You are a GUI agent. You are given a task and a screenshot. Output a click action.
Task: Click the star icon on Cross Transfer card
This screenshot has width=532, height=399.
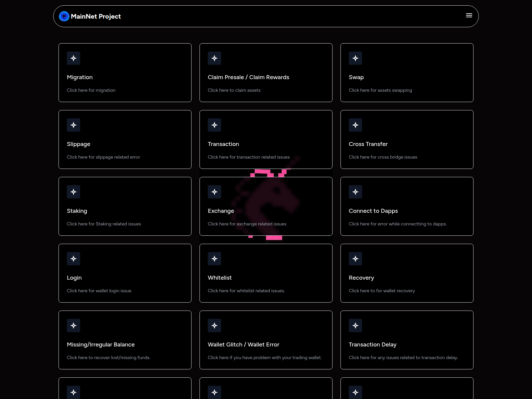[355, 125]
